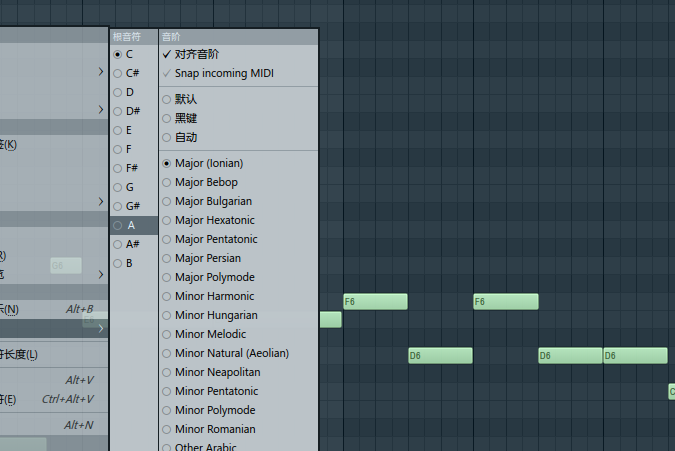Choose A# root note
Image resolution: width=675 pixels, height=451 pixels.
coord(134,244)
